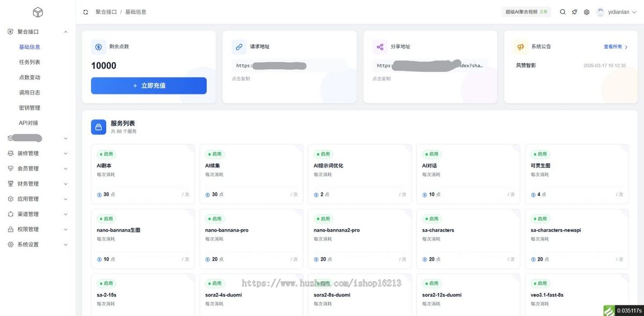The height and width of the screenshot is (316, 644).
Task: Click 点击复制 under 请求地址
Action: pyautogui.click(x=241, y=79)
